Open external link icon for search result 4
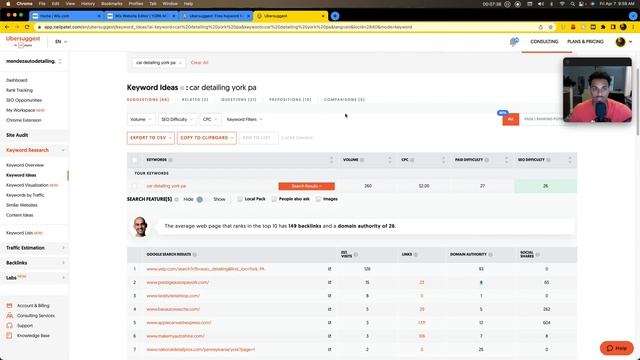The image size is (640, 360). click(x=329, y=309)
